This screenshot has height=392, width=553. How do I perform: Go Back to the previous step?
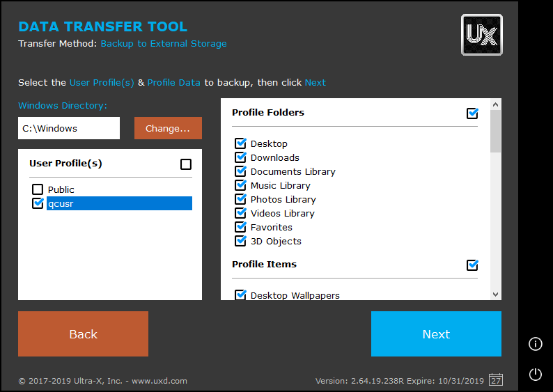point(83,334)
